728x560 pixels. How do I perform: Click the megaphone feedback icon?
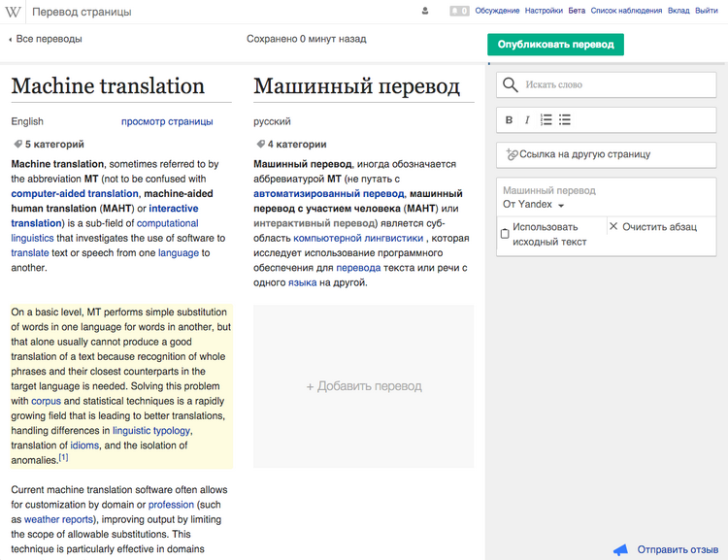coord(621,549)
